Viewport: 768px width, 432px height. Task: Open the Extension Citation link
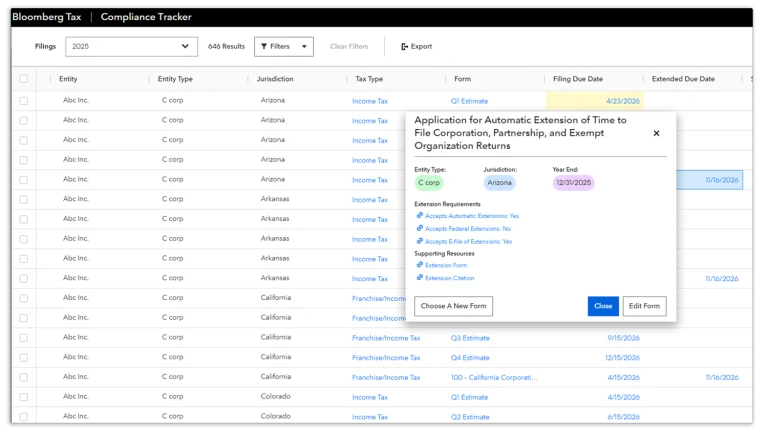coord(450,278)
